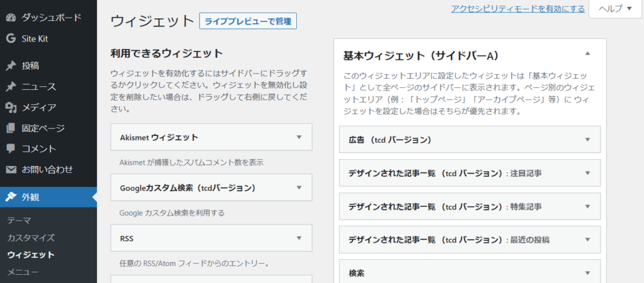Click the envelope icon beside お問い合わせ
This screenshot has width=644, height=283.
coord(11,169)
